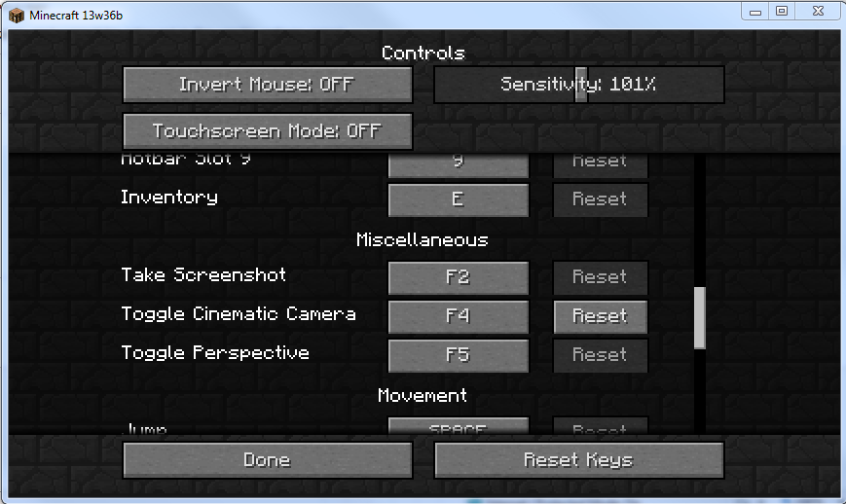Minimize the Minecraft window
This screenshot has height=504, width=846.
pos(755,11)
